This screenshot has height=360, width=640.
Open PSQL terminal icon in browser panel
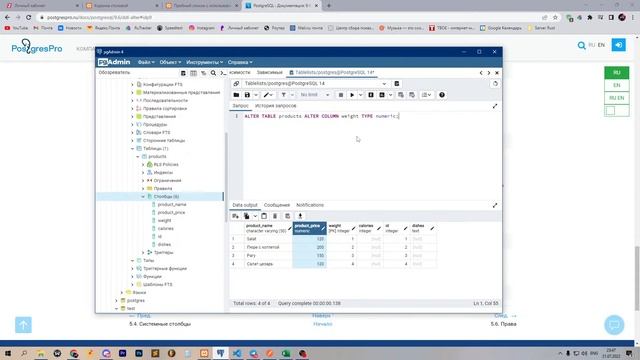click(x=223, y=73)
